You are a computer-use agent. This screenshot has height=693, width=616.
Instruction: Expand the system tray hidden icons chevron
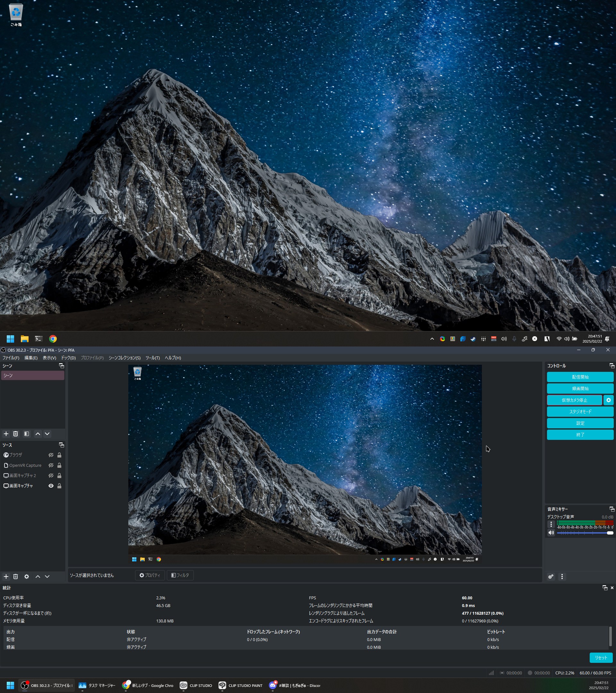[x=432, y=339]
